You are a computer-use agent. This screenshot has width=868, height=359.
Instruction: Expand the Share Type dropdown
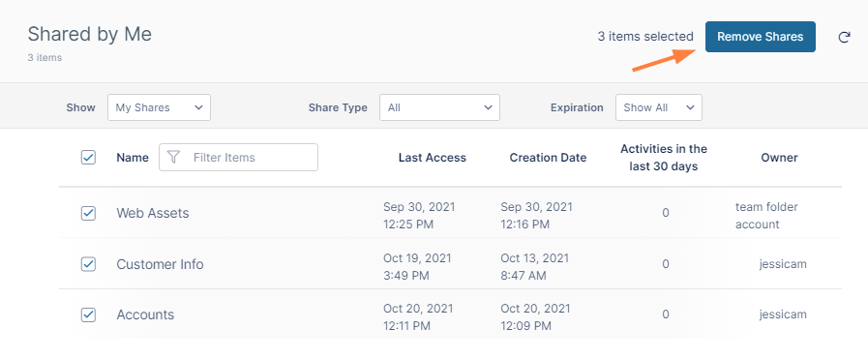point(439,107)
